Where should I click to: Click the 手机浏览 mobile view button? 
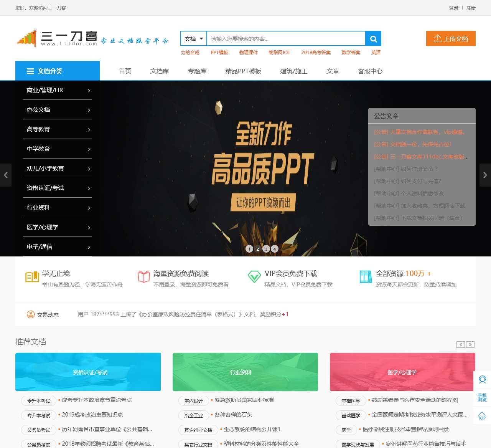(482, 398)
